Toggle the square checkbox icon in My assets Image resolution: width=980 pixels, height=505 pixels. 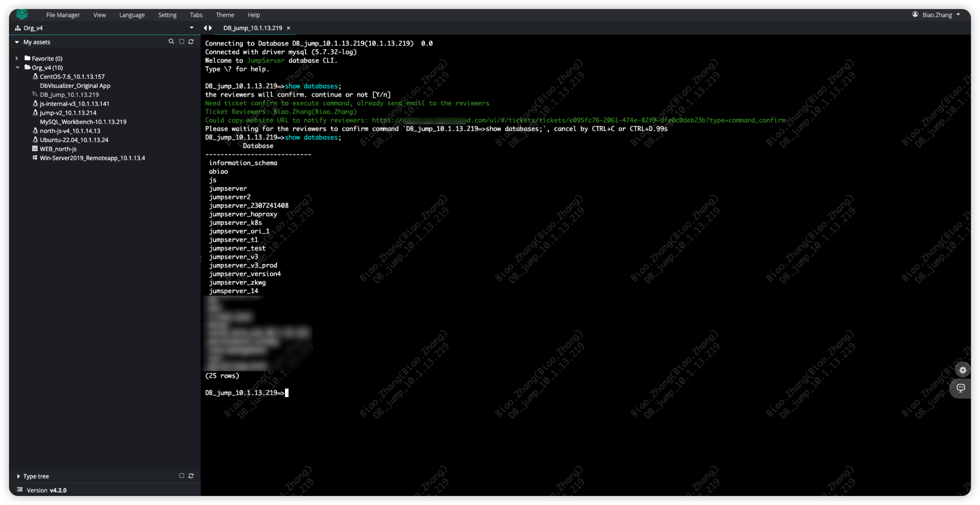coord(182,42)
